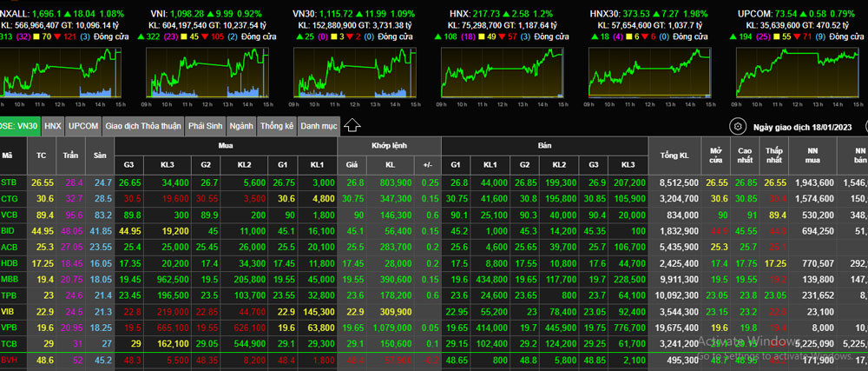This screenshot has width=868, height=371.
Task: Expand the Danh mục menu
Action: [x=318, y=126]
